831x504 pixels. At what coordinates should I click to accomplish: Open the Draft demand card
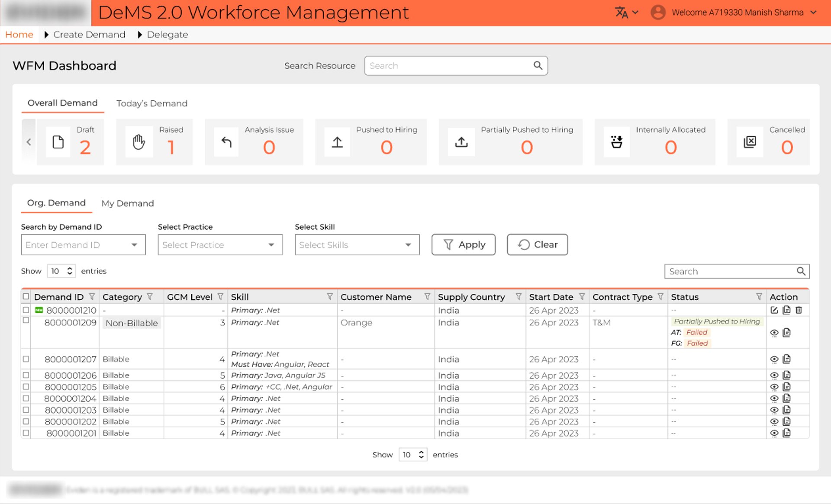click(x=70, y=142)
